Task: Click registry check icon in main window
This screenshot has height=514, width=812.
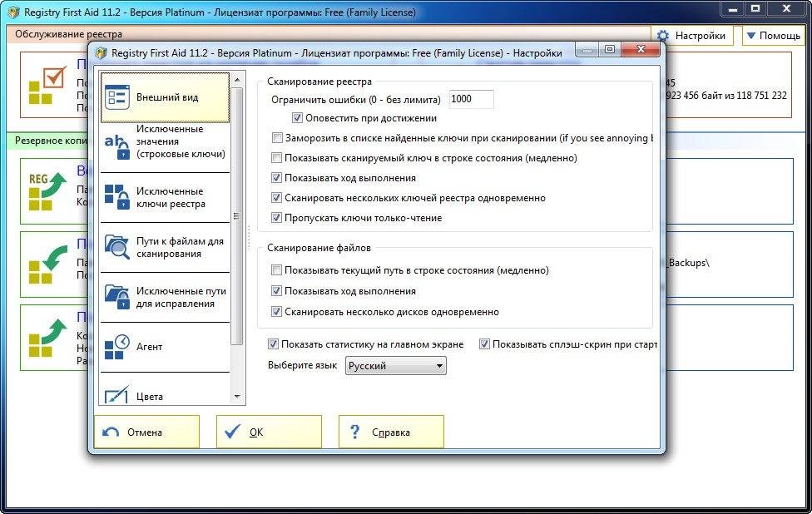Action: click(47, 86)
